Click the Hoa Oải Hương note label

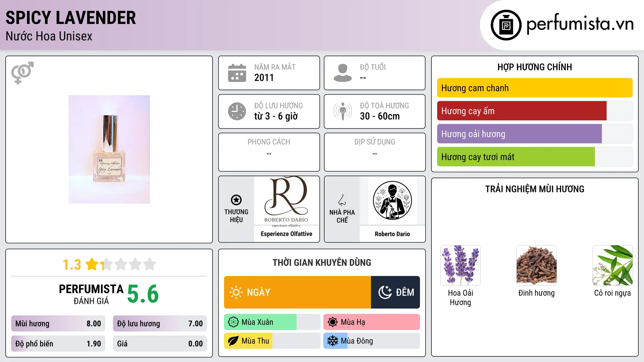[x=460, y=298]
